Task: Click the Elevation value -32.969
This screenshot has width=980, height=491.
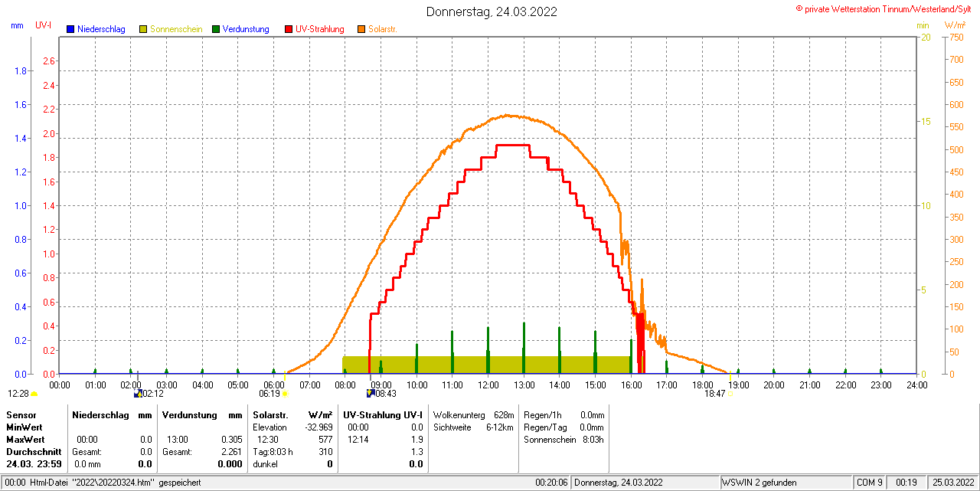Action: coord(318,427)
